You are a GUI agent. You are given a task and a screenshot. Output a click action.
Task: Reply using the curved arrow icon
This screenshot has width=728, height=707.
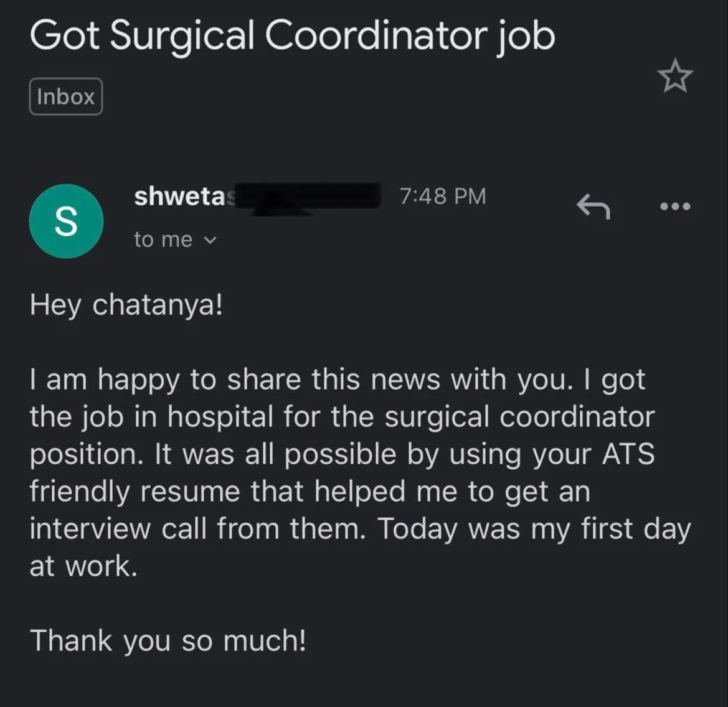click(x=593, y=206)
